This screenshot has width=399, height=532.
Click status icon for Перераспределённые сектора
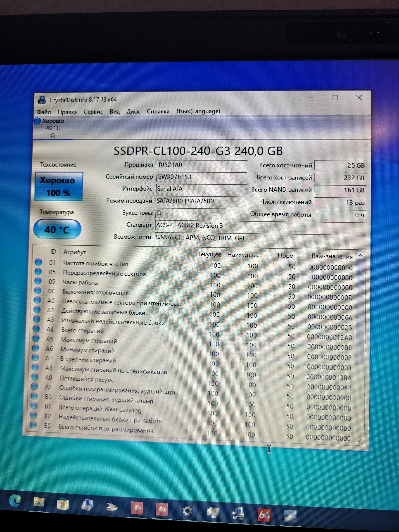(x=38, y=272)
